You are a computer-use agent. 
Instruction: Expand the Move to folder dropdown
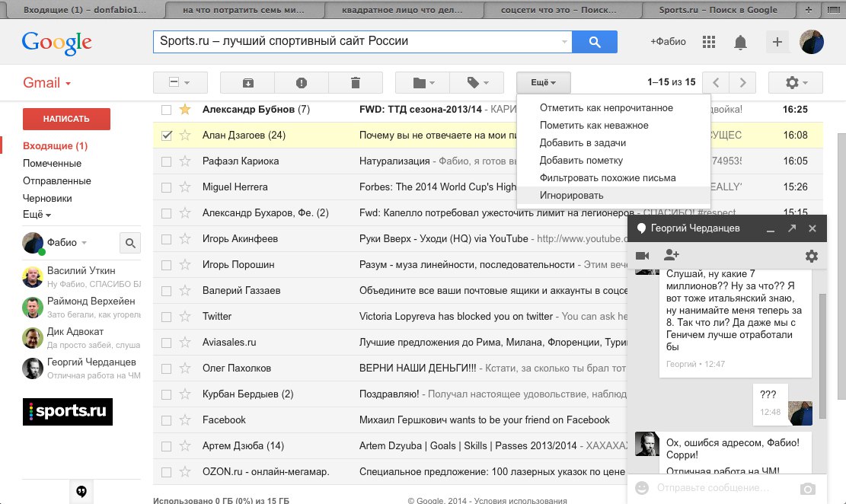click(x=423, y=83)
